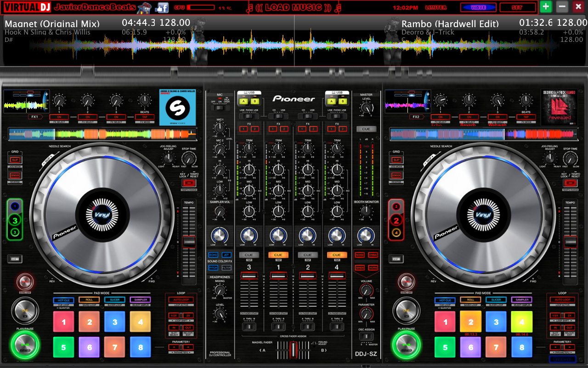Open left deck FX SELECT for effect 1

click(59, 122)
